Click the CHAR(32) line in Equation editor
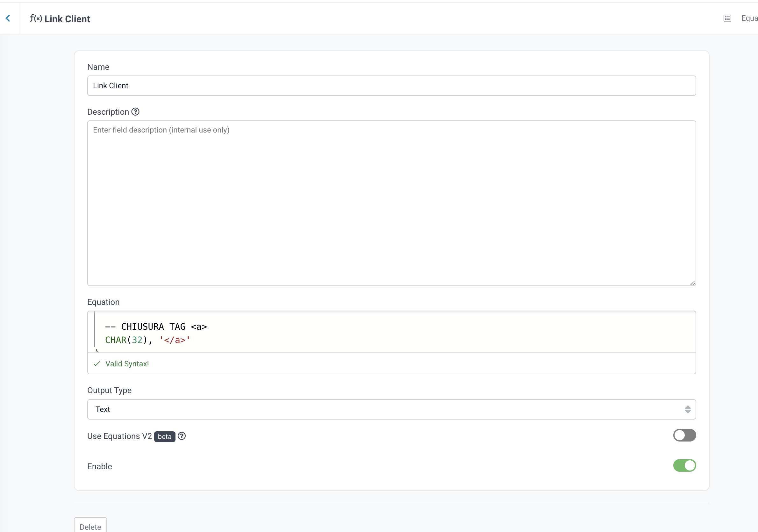 (x=147, y=340)
